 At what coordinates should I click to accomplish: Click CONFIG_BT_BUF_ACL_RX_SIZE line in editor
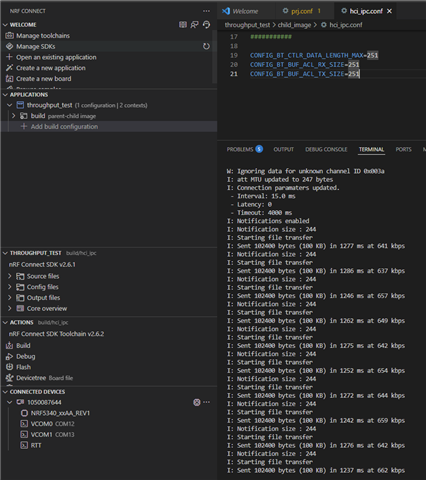point(305,65)
